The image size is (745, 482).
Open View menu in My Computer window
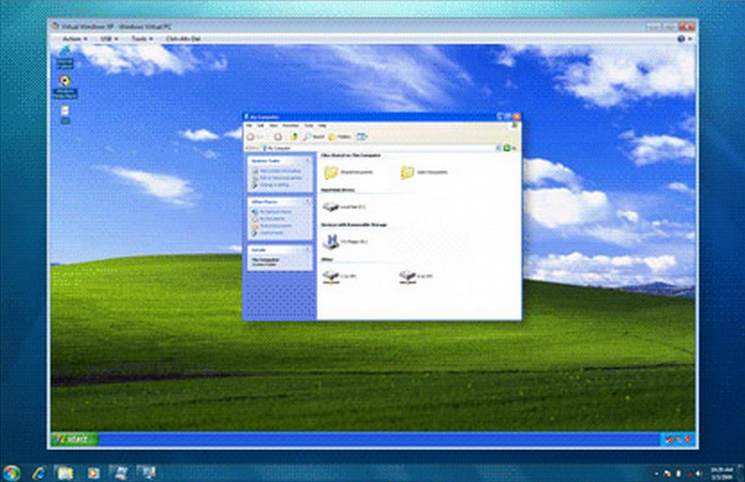point(273,125)
